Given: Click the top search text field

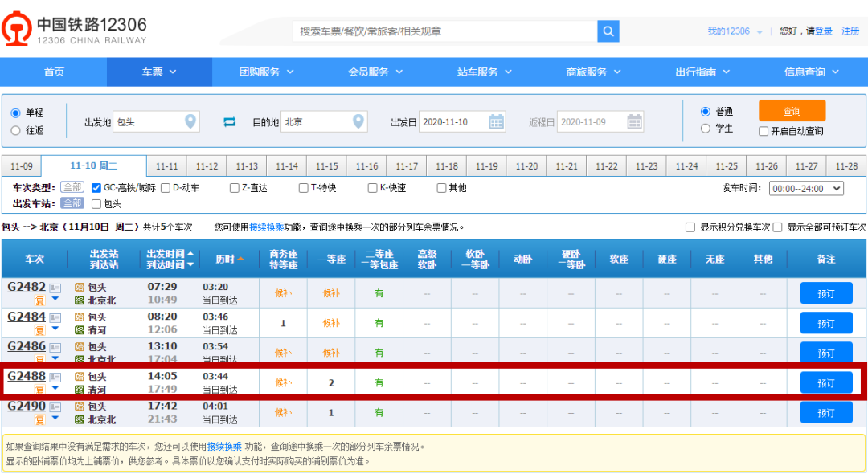Looking at the screenshot, I should pos(445,31).
